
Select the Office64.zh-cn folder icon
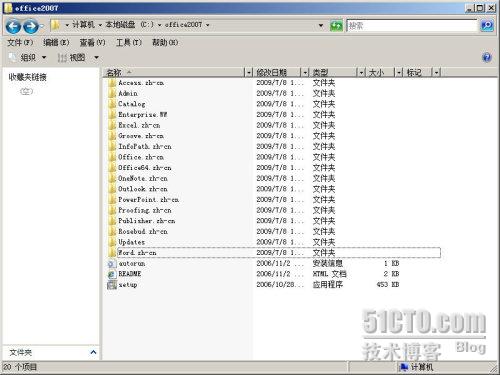112,168
